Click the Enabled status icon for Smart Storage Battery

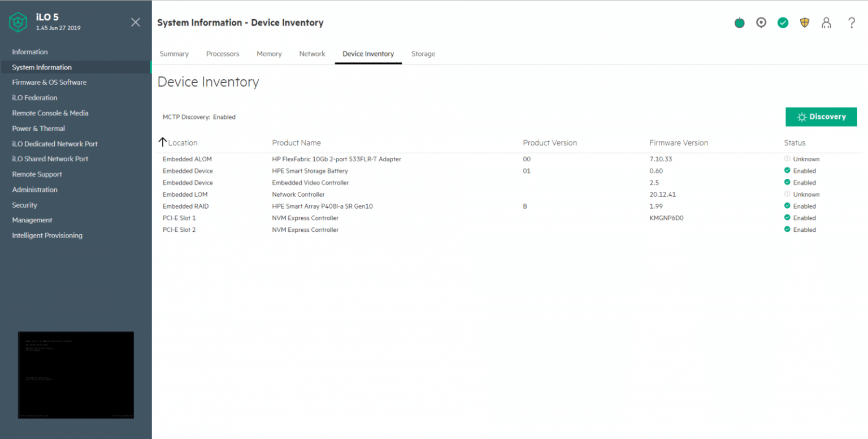coord(787,170)
